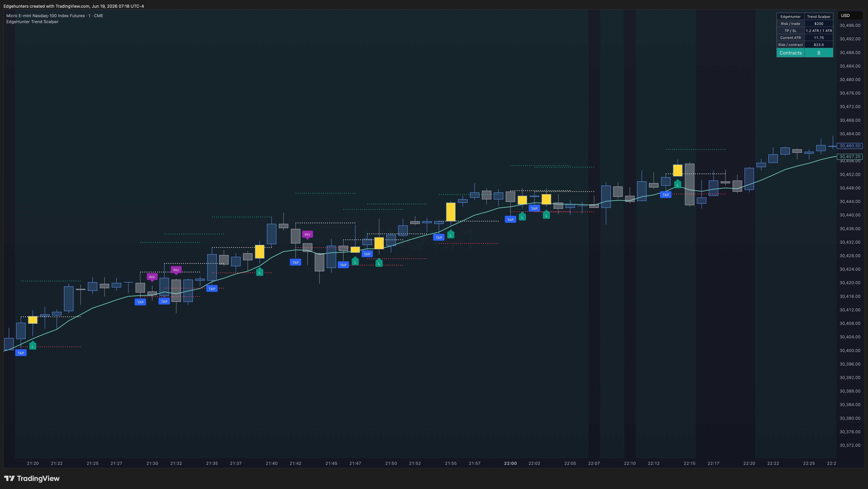Click the TAP label under 21:42 candle
The image size is (868, 489).
[295, 262]
